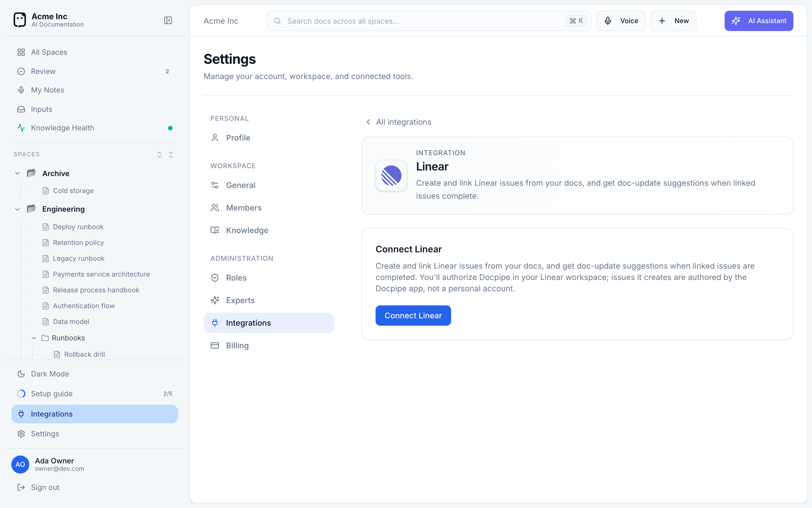The width and height of the screenshot is (812, 508).
Task: Create a New document
Action: click(x=673, y=21)
